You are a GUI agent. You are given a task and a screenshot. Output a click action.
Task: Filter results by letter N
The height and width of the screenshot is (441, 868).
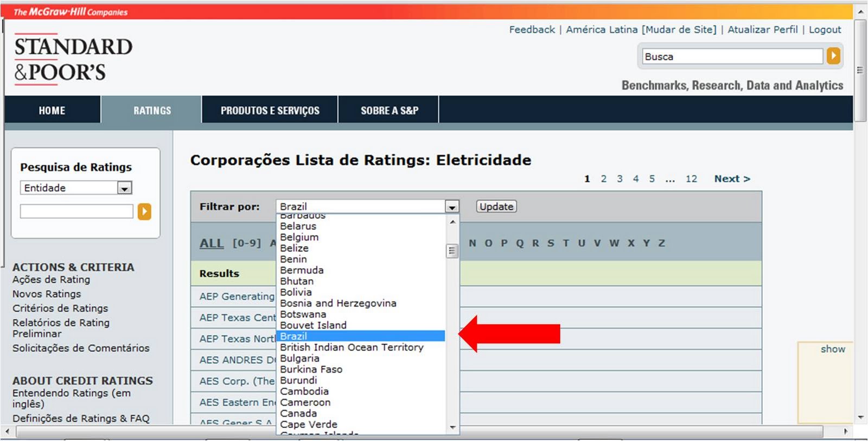(473, 243)
